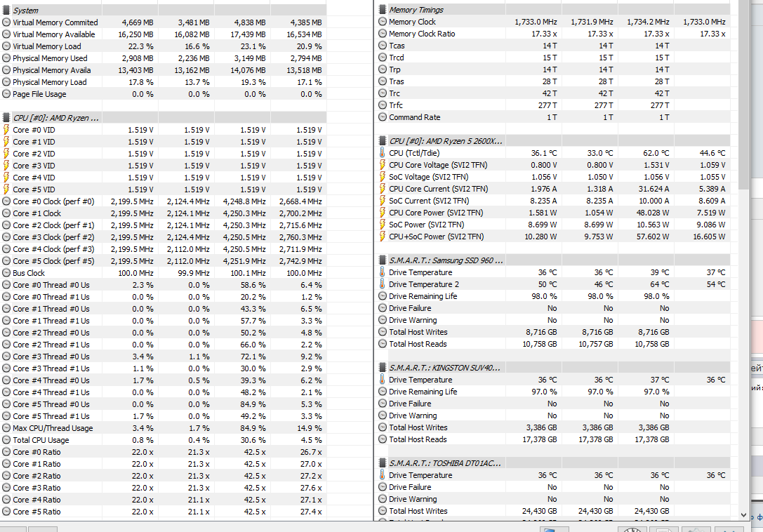Select the Samsung Total Host Writes row with 8,716 GB

click(552, 332)
